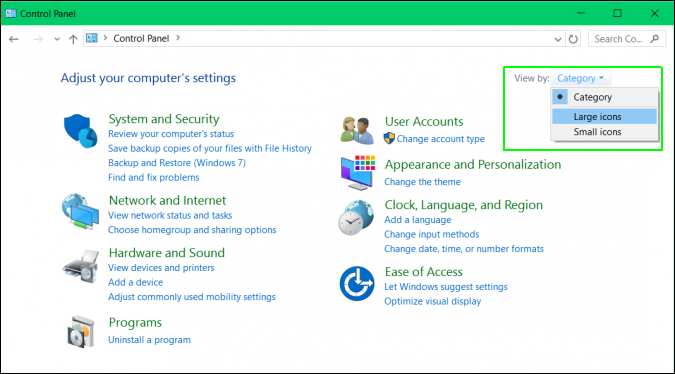Open the Hardware and Sound printer icon

(x=81, y=266)
